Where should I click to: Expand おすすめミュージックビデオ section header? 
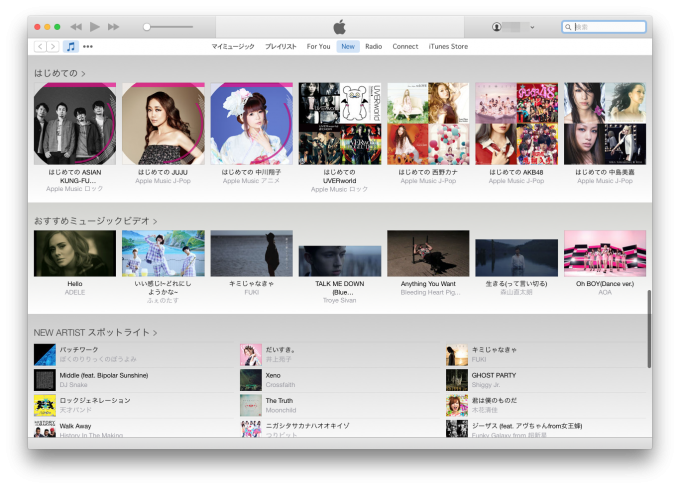[95, 221]
